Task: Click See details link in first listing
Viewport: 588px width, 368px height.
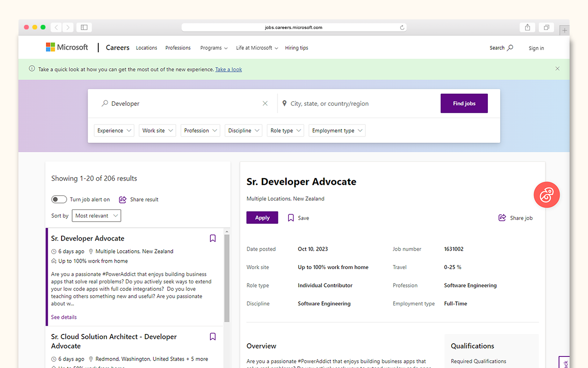Action: [x=64, y=317]
